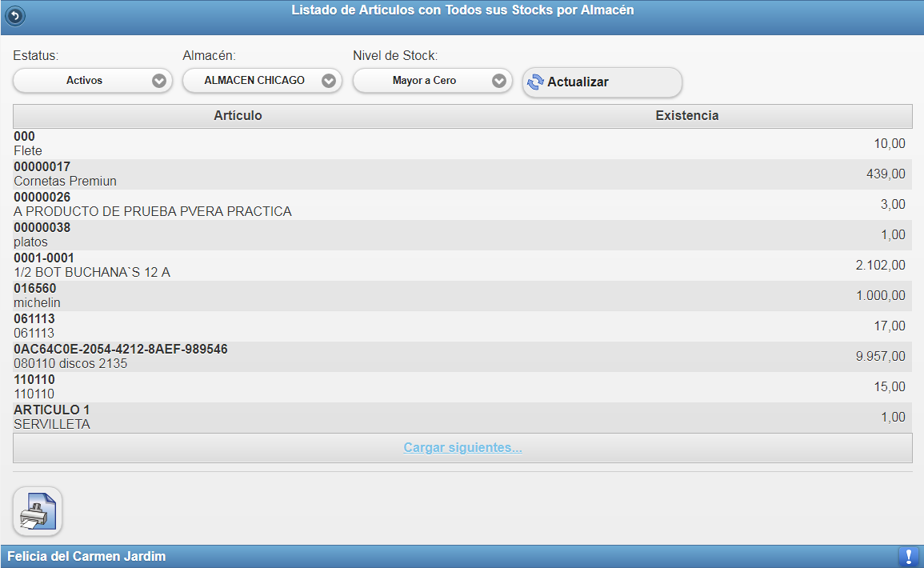The height and width of the screenshot is (568, 924).
Task: Click the Estatus label
Action: 36,55
